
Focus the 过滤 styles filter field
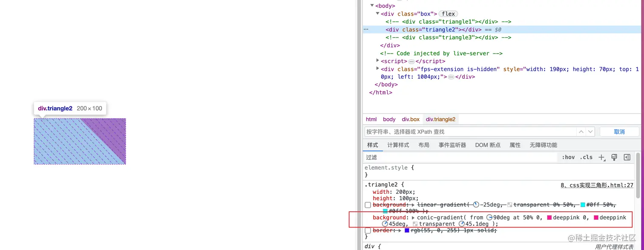click(461, 157)
